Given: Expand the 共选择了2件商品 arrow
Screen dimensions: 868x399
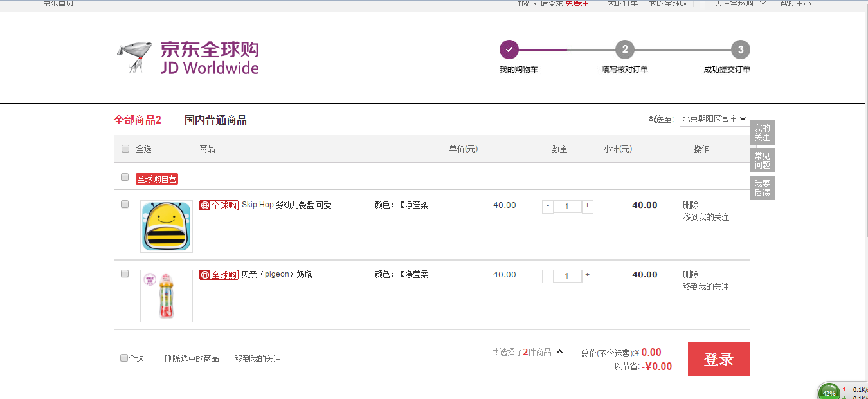Looking at the screenshot, I should (x=559, y=352).
